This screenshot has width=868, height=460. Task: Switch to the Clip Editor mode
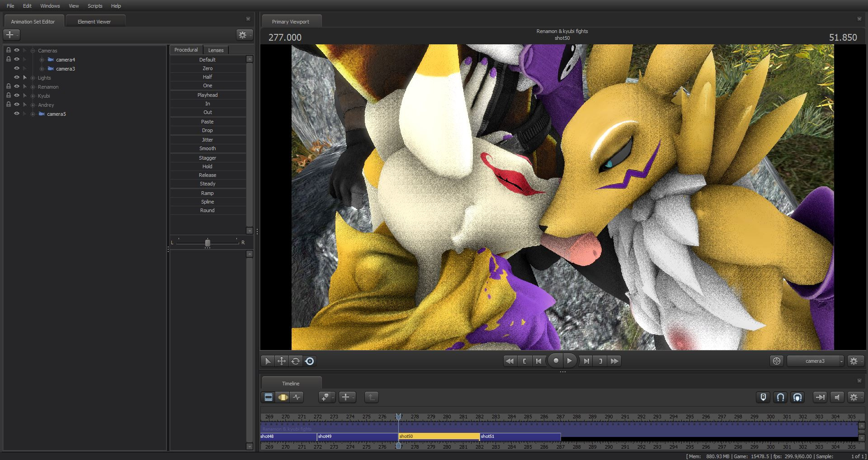269,397
